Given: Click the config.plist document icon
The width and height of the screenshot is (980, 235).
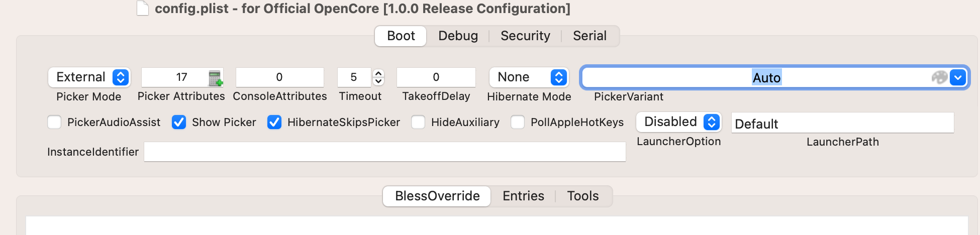Looking at the screenshot, I should (143, 9).
